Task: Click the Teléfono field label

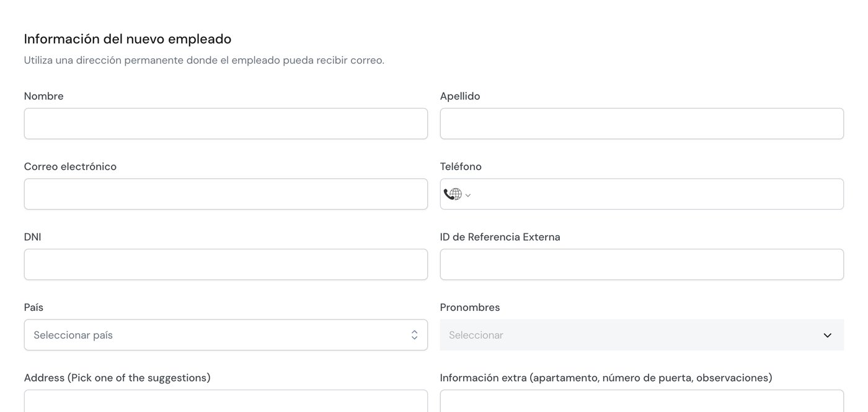Action: click(x=461, y=166)
